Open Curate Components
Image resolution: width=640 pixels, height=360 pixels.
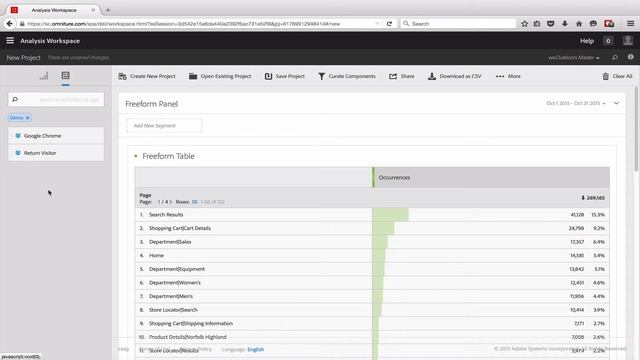pyautogui.click(x=347, y=76)
